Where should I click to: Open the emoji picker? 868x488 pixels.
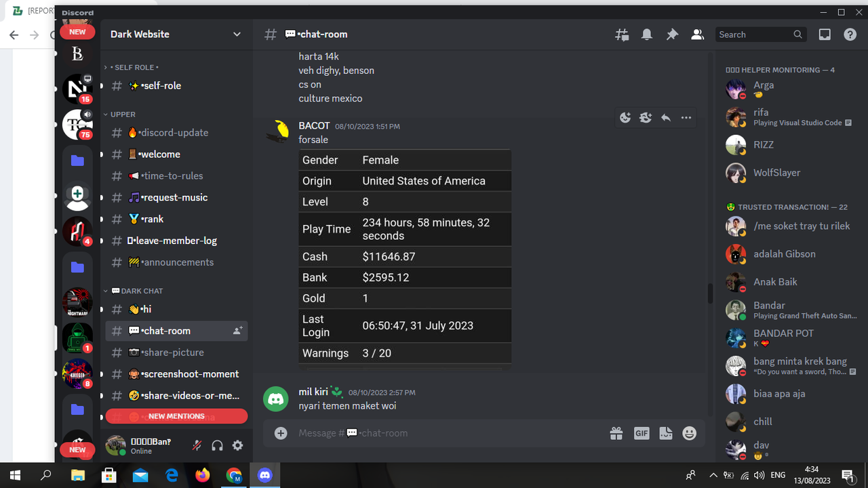coord(690,433)
